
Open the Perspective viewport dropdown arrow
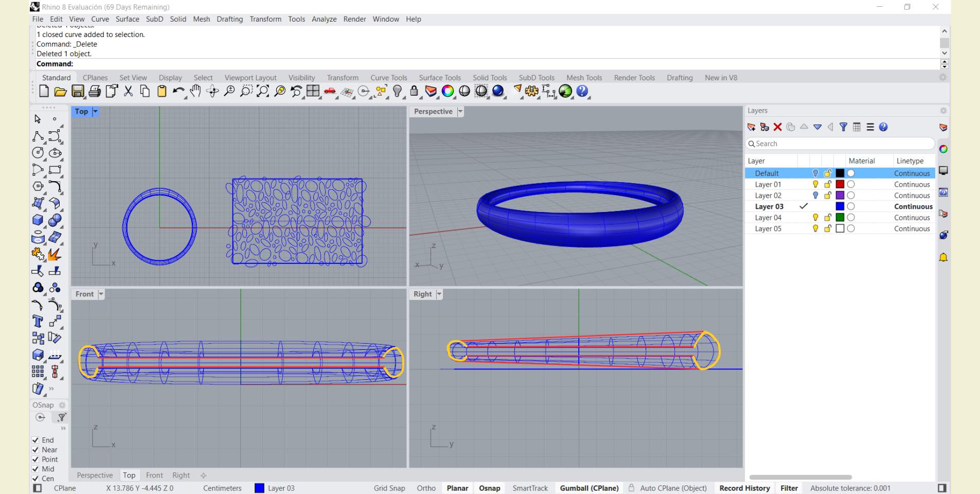460,111
